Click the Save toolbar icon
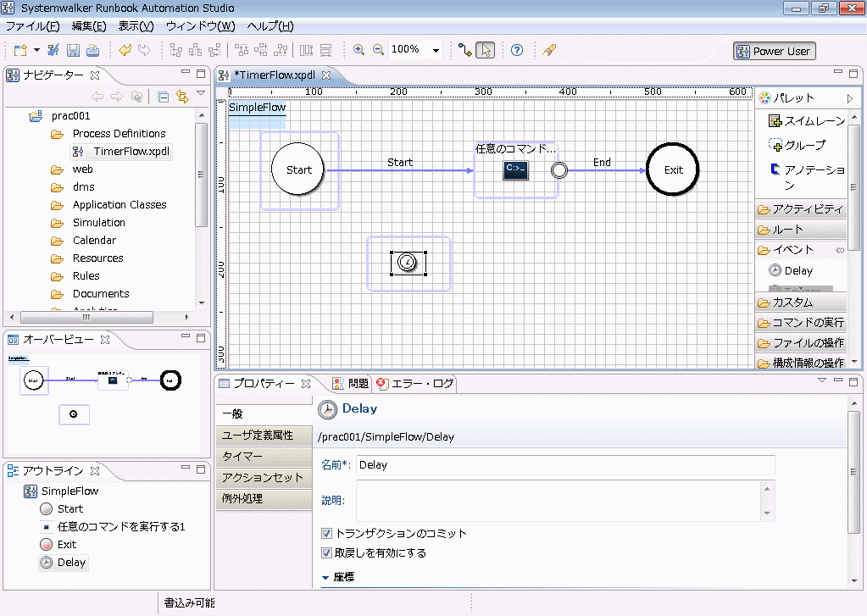Viewport: 867px width, 616px height. click(73, 50)
